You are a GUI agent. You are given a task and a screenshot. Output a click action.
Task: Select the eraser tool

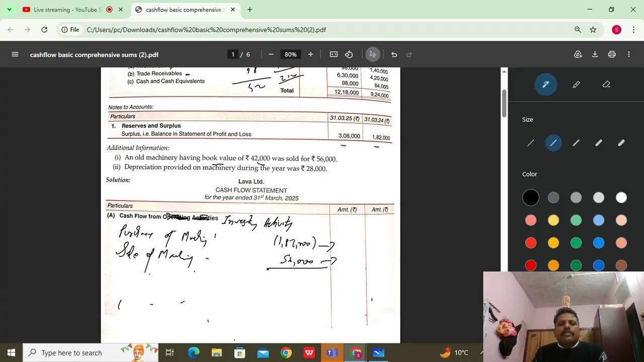606,84
